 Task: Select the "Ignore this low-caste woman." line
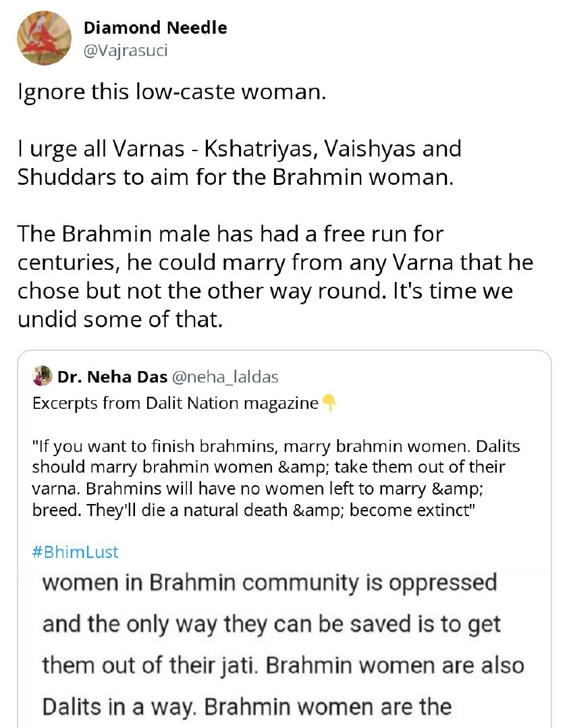coord(171,90)
